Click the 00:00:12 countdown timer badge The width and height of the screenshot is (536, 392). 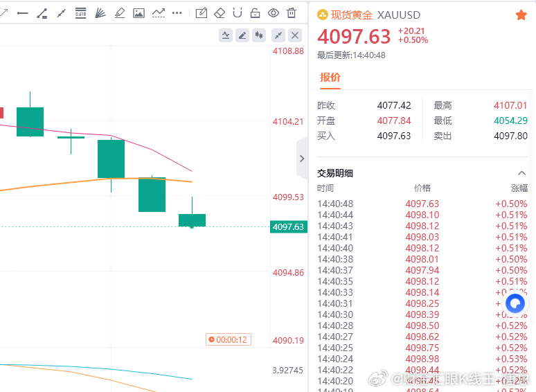[229, 340]
